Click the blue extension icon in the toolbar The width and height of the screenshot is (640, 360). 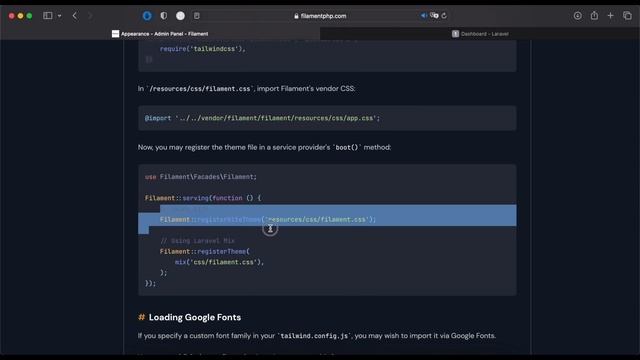[147, 16]
